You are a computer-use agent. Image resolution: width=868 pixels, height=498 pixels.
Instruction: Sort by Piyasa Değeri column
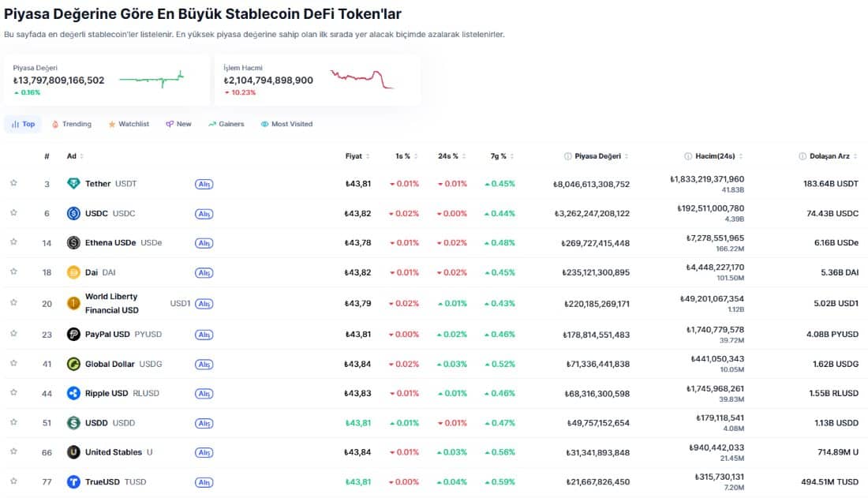pos(602,156)
